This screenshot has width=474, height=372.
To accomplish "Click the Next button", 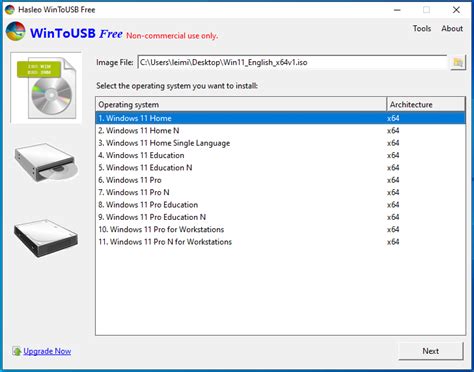I will (x=431, y=351).
